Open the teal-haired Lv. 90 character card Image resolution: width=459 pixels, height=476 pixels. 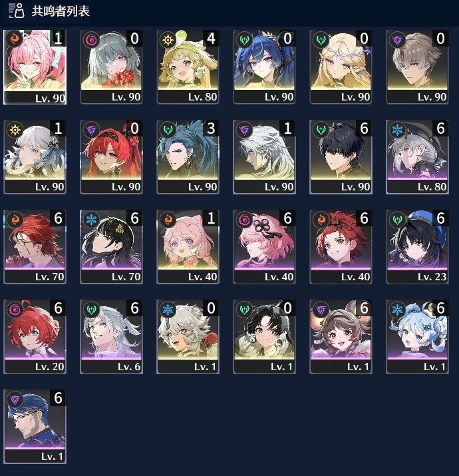tap(188, 157)
